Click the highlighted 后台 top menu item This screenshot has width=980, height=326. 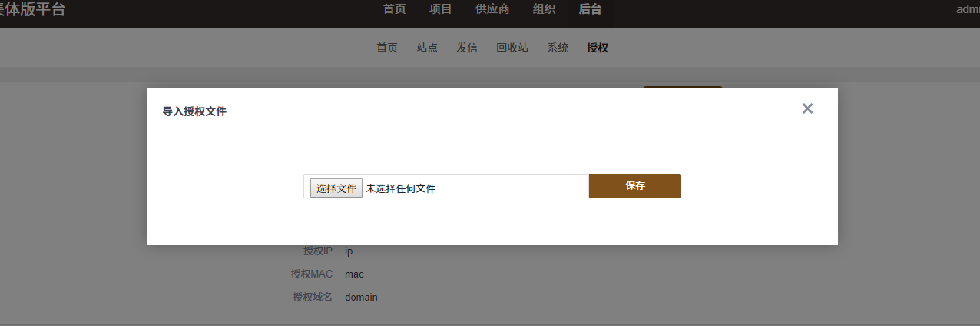coord(591,9)
